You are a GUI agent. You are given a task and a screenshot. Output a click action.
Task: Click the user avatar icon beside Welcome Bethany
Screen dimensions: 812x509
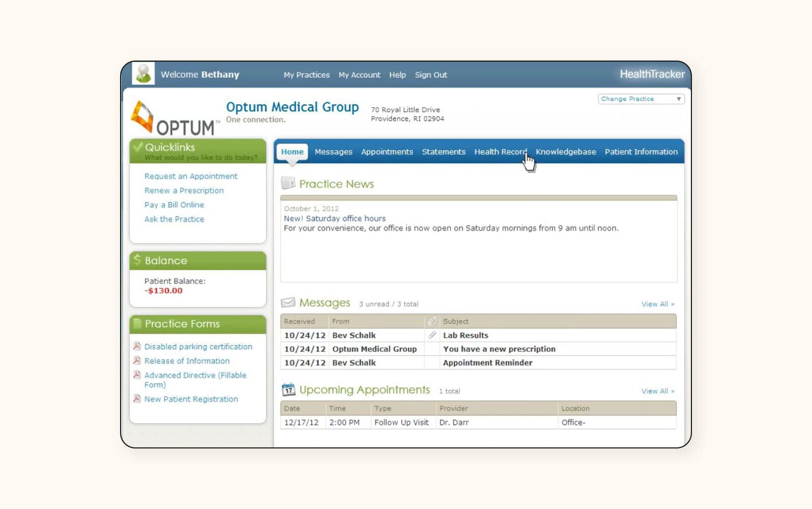(143, 74)
